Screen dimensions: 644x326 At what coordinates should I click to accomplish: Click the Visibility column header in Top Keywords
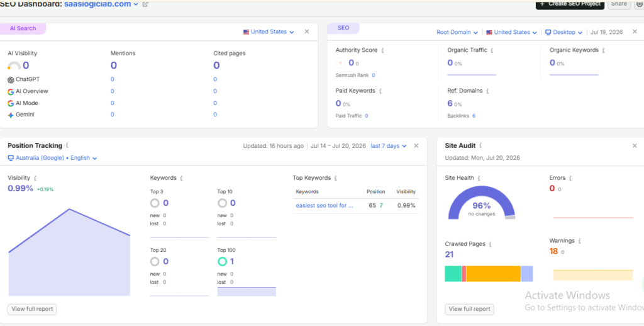pyautogui.click(x=406, y=191)
